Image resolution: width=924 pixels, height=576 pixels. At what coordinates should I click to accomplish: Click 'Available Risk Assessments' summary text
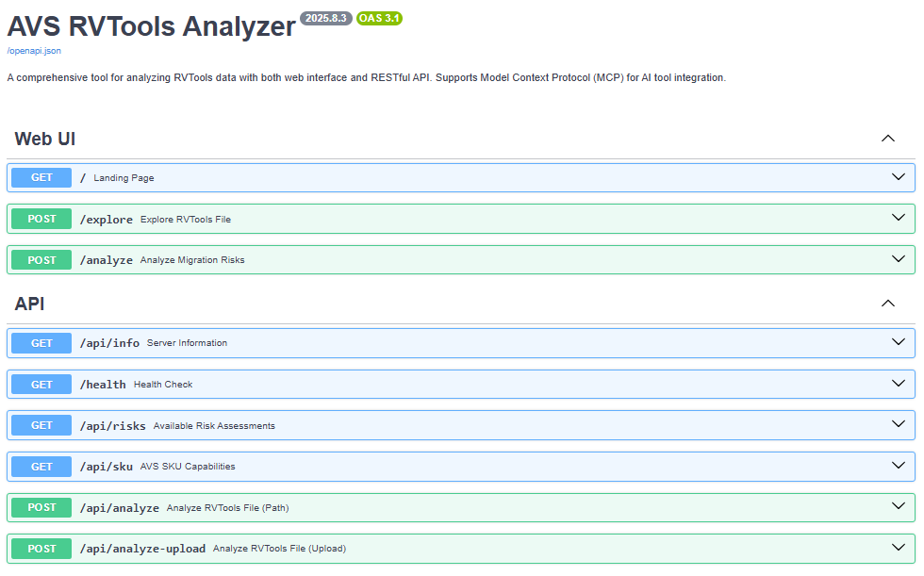[x=214, y=425]
